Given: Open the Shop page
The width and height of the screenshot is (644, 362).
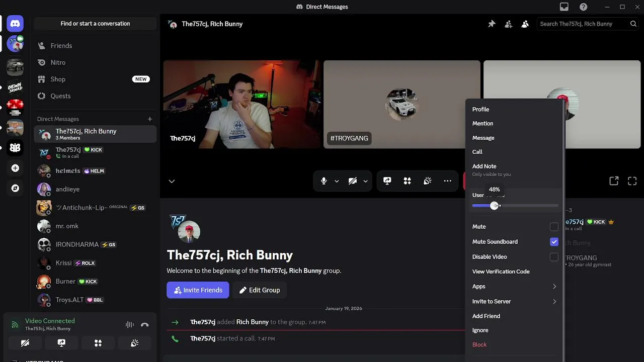Looking at the screenshot, I should (x=95, y=79).
